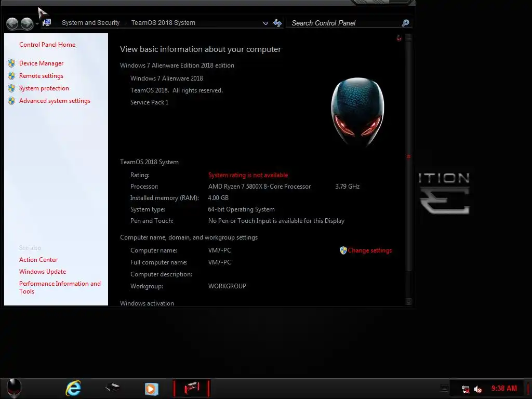The image size is (532, 399).
Task: Click the Back navigation arrow
Action: coord(12,23)
